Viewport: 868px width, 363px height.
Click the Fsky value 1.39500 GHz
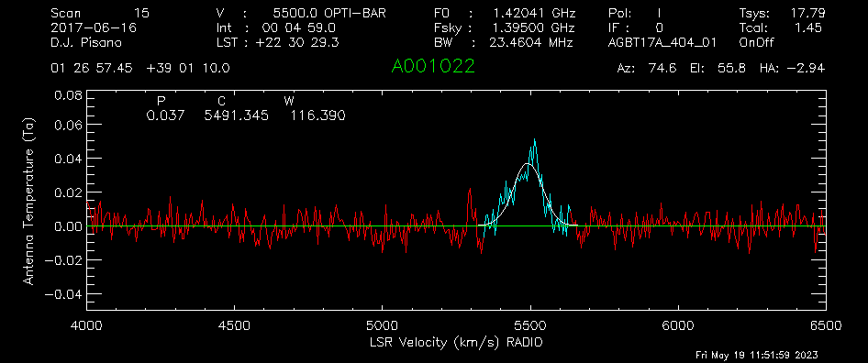pyautogui.click(x=535, y=27)
